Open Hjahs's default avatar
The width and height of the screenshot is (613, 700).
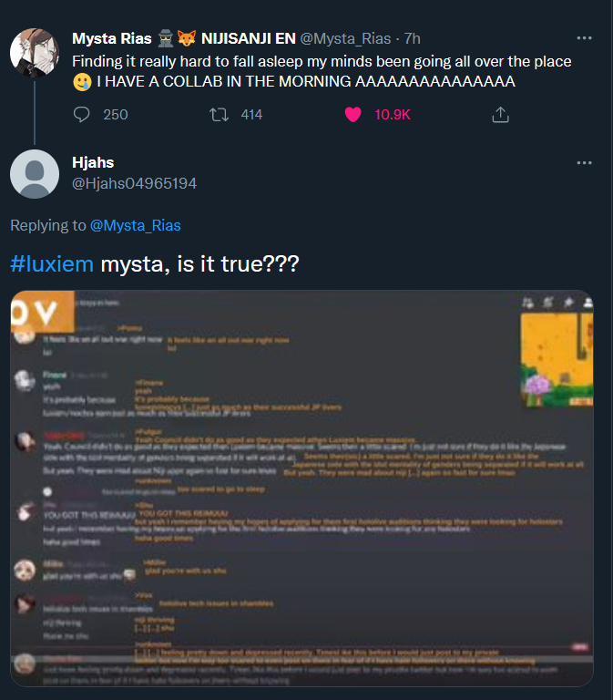point(35,174)
